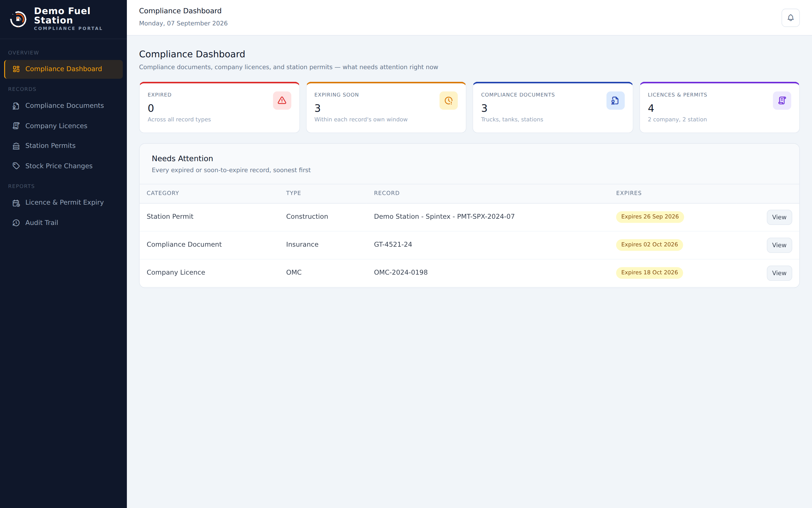Open the Licence & Permit Expiry report

click(x=63, y=203)
